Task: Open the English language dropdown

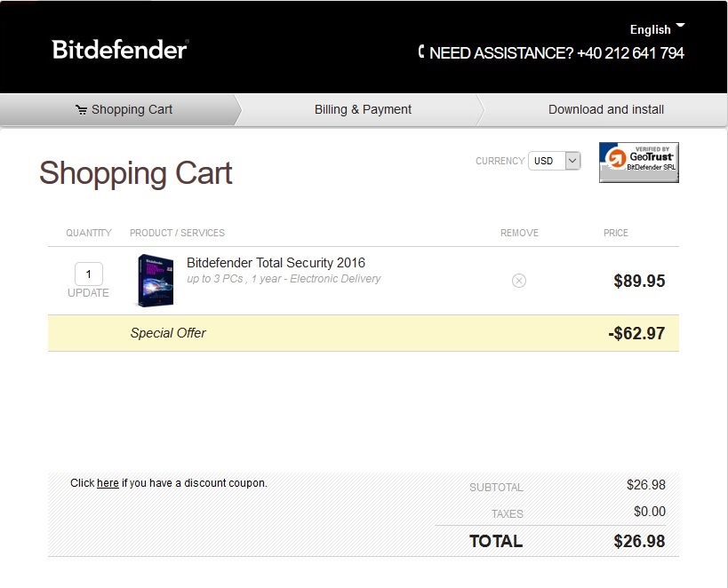Action: (657, 29)
